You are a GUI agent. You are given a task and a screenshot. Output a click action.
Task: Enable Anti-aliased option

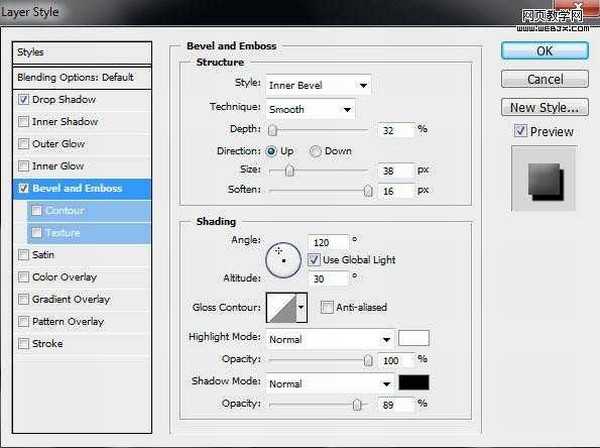click(327, 307)
